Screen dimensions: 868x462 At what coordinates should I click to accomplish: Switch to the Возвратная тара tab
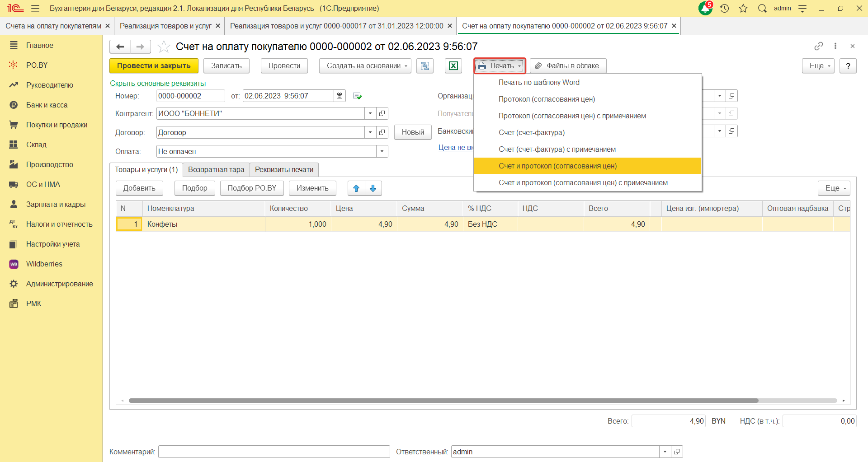216,170
